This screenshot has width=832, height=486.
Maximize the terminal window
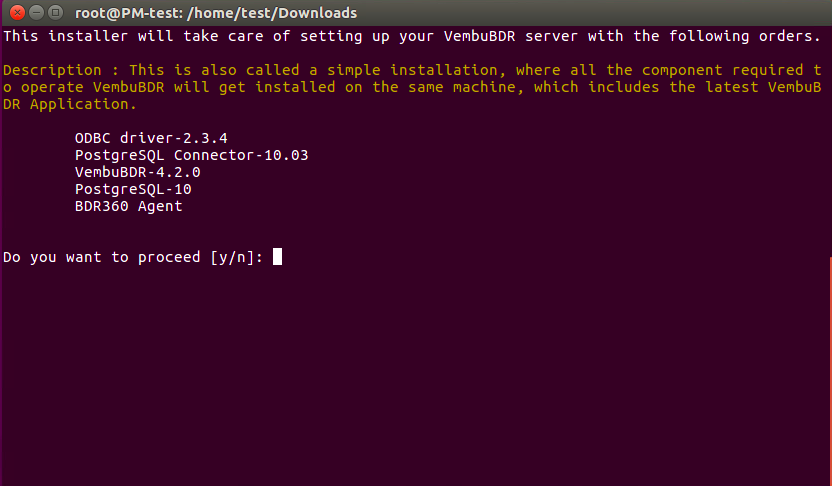(x=55, y=12)
